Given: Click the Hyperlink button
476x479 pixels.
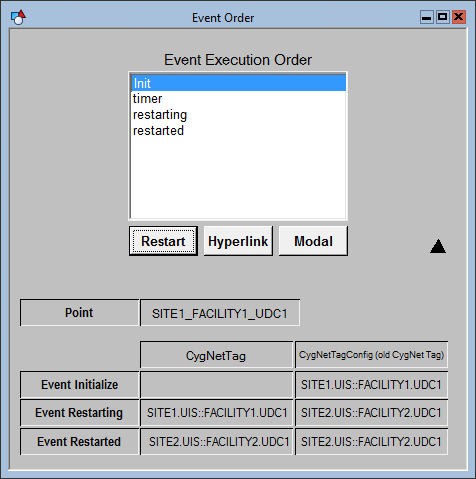Looking at the screenshot, I should click(238, 241).
